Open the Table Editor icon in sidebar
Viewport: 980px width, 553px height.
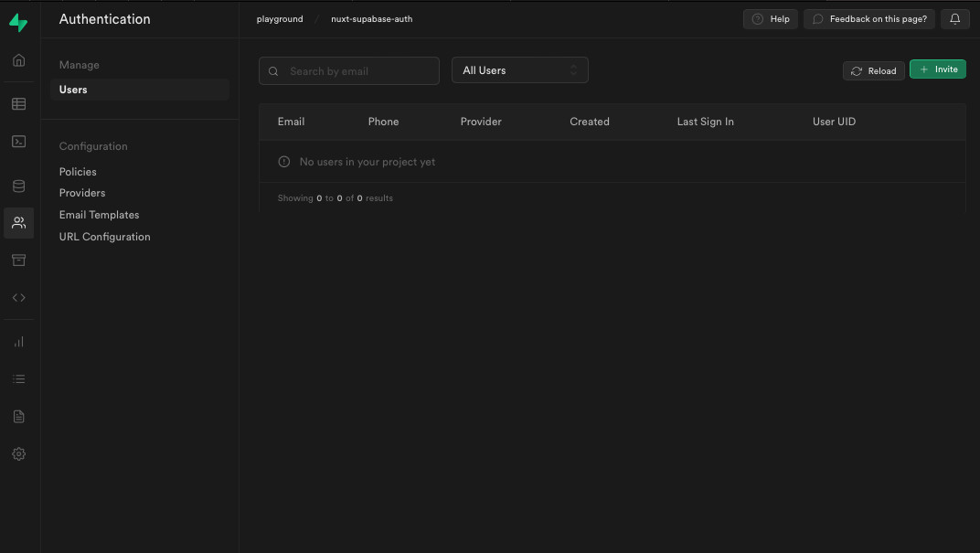pos(18,104)
